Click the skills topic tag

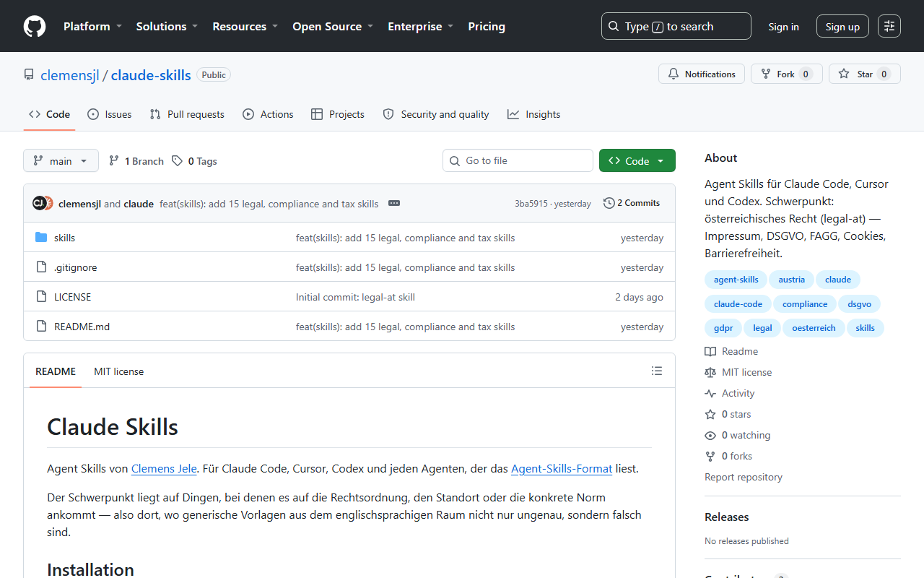866,328
